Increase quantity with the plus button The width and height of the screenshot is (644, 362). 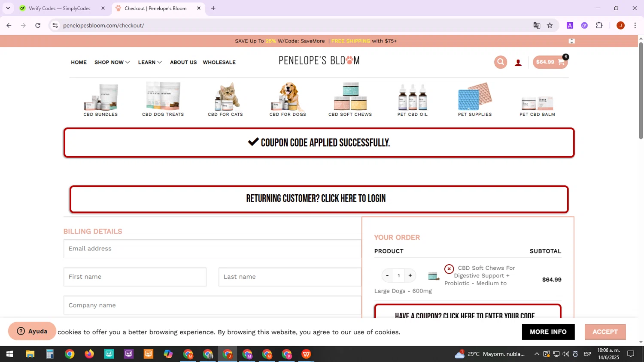point(410,276)
